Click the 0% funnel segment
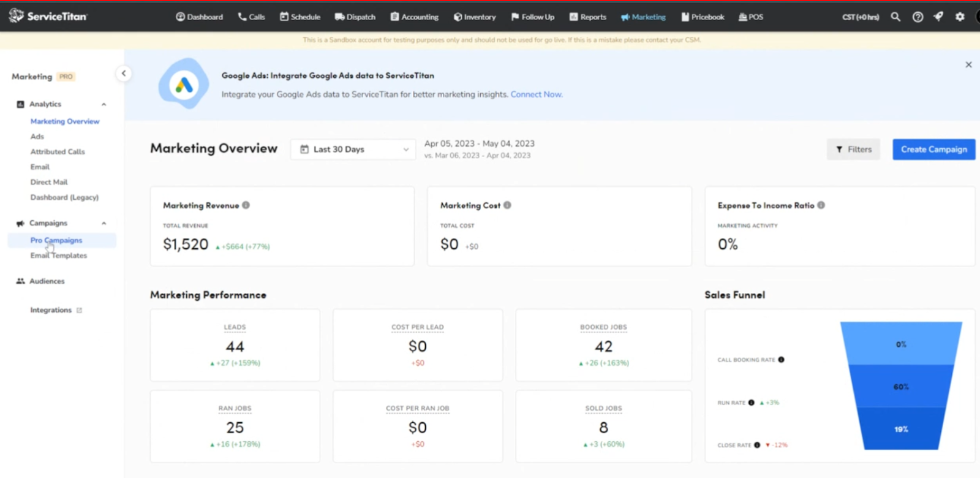This screenshot has height=478, width=980. (x=900, y=344)
